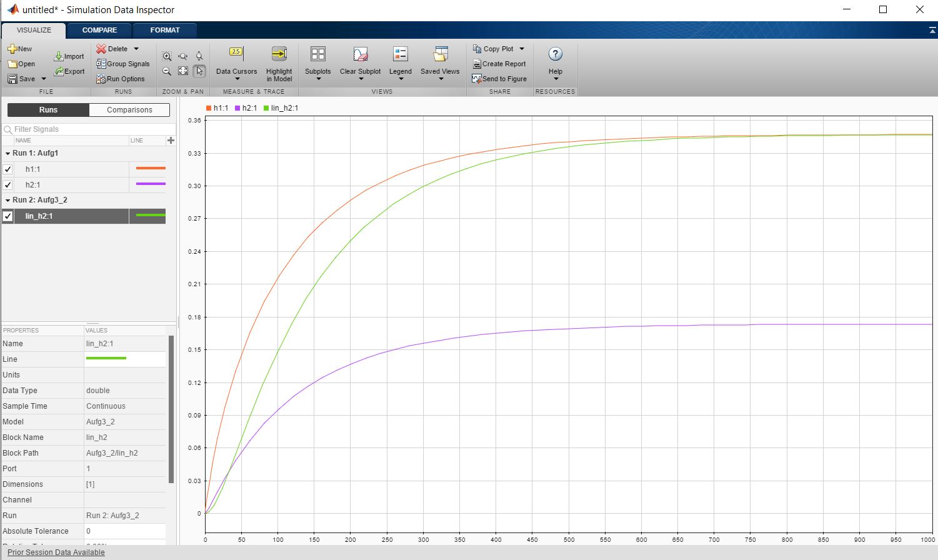Select the Zoom In tool
Screen dimensions: 938x560
pos(167,56)
